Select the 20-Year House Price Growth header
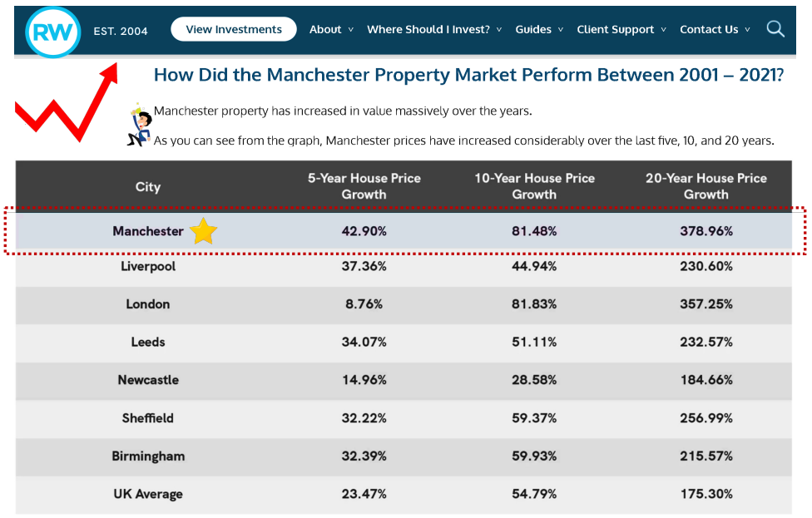 point(706,186)
